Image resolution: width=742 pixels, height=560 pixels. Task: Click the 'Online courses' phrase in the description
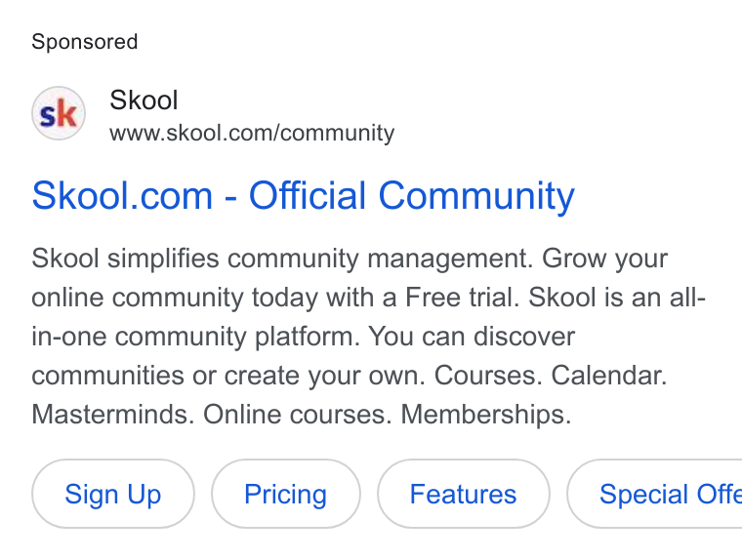click(x=297, y=415)
